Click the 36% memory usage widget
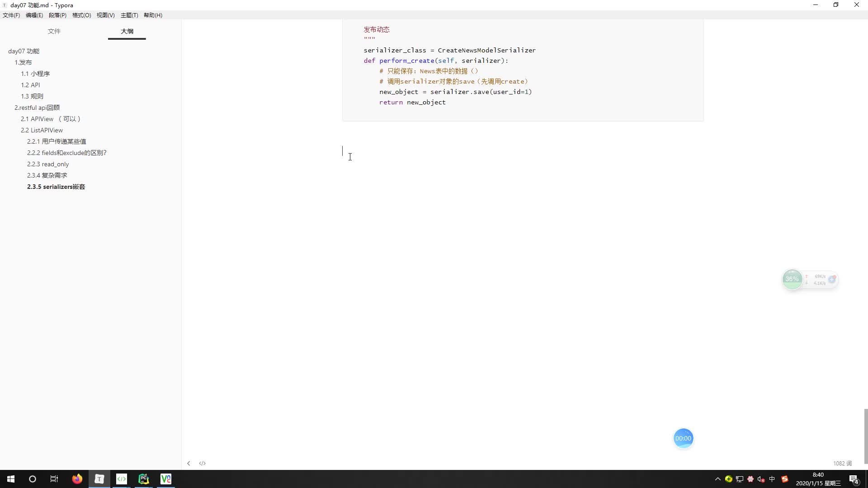Screen dimensions: 868x488 (x=792, y=279)
